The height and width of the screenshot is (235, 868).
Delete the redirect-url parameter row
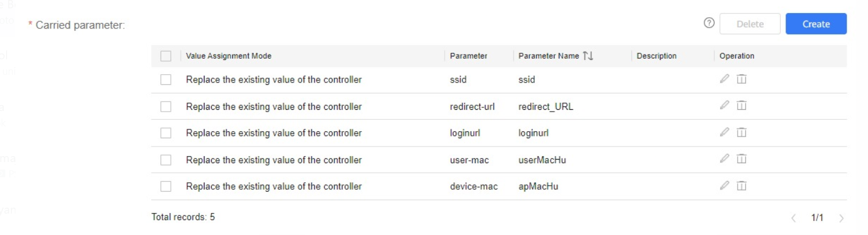point(741,106)
